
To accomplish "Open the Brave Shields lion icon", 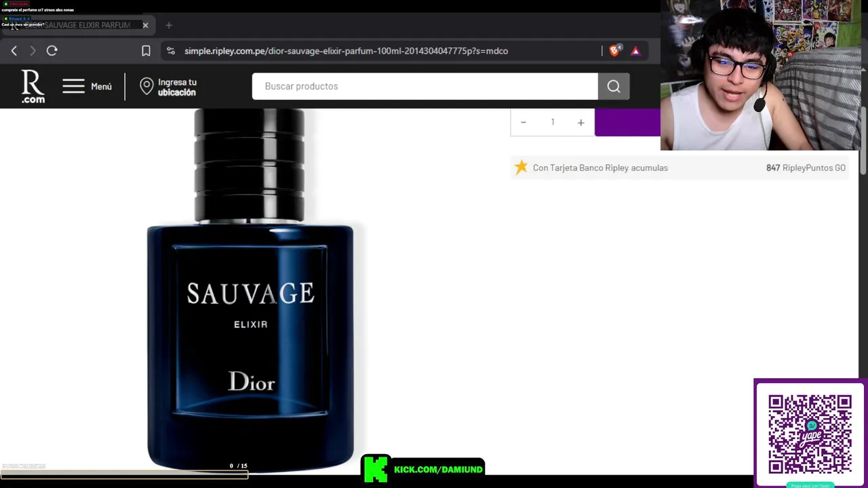I will tap(614, 51).
